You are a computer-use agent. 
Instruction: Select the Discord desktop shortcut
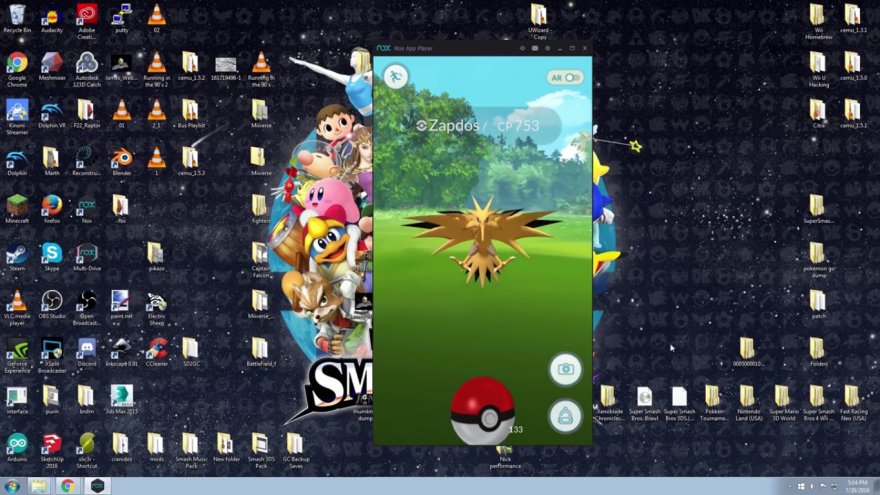[86, 349]
